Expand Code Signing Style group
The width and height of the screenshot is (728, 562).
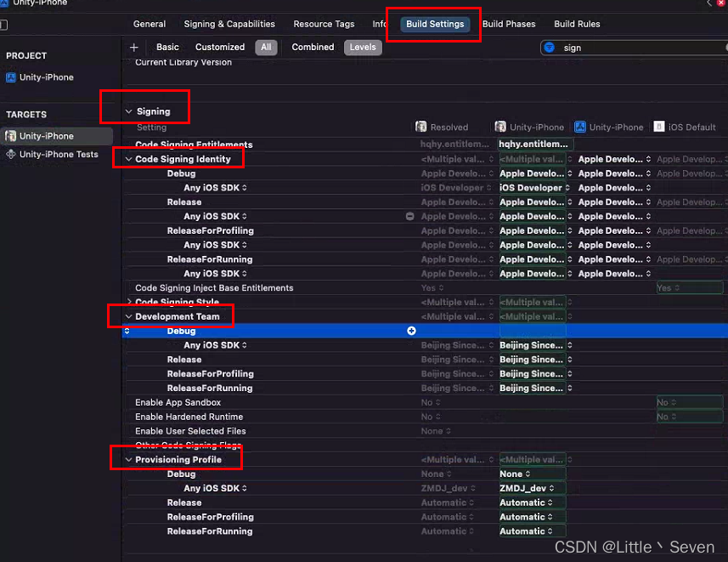point(129,302)
